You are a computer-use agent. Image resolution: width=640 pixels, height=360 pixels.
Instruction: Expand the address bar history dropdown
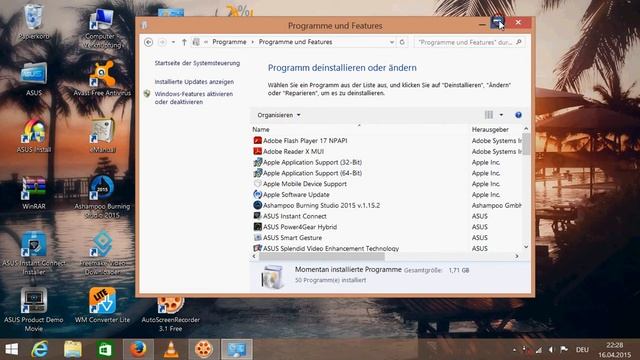point(392,42)
